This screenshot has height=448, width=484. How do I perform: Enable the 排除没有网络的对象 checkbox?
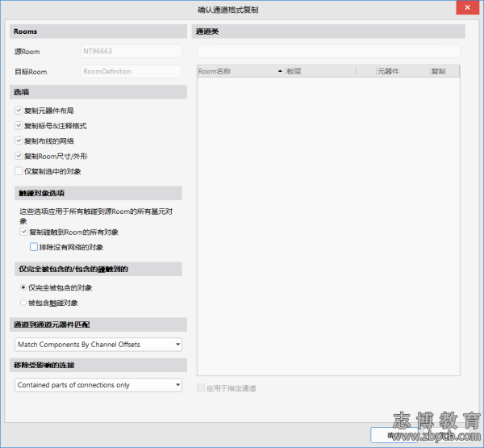coord(34,247)
